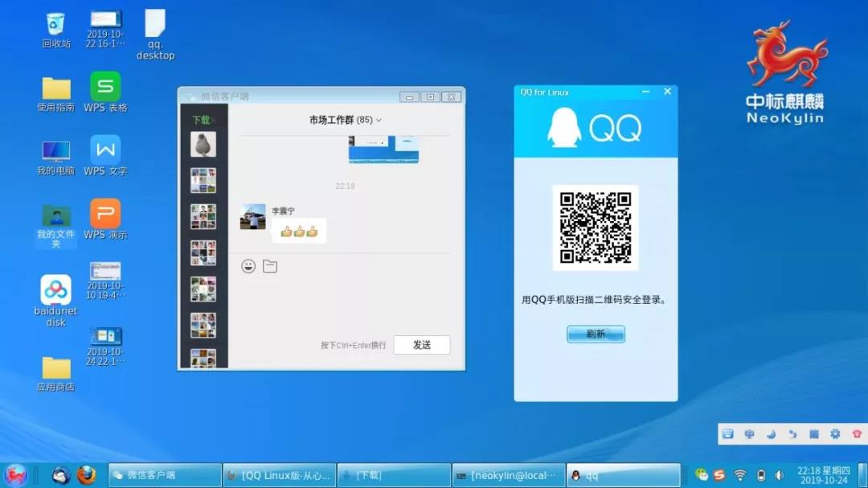Click the WeChat icon in the system tray

(702, 474)
